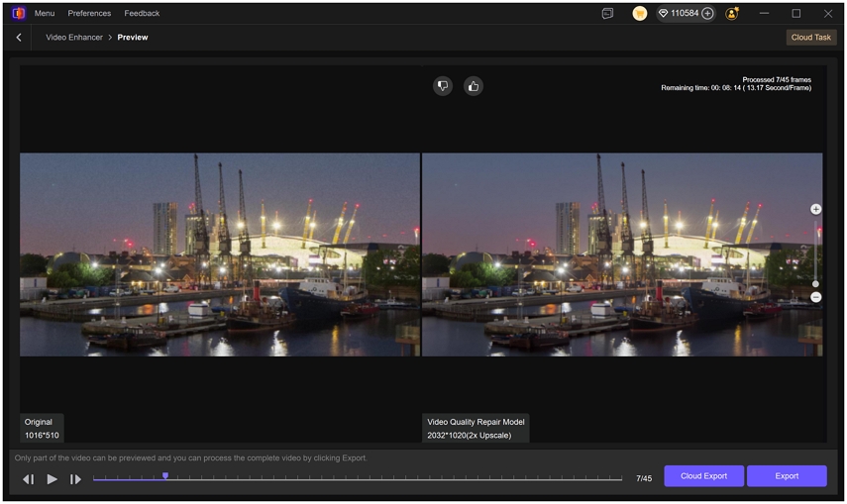Click the Cloud Export button
847x504 pixels.
703,476
